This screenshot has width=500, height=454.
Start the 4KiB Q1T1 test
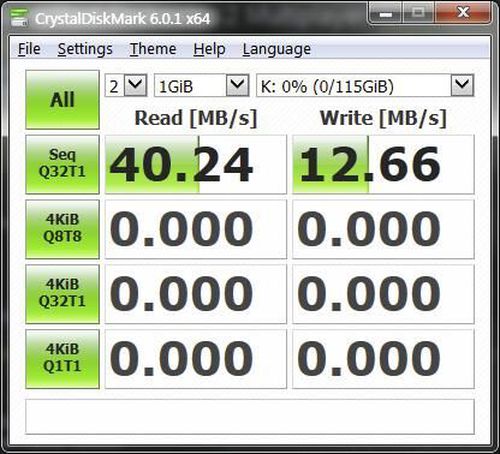coord(62,359)
